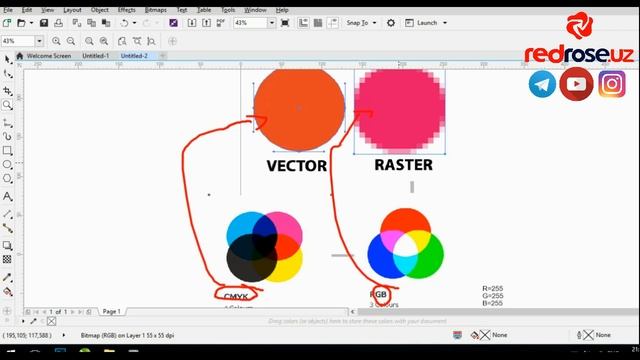Open the Tools menu
The image size is (640, 360).
pyautogui.click(x=228, y=10)
